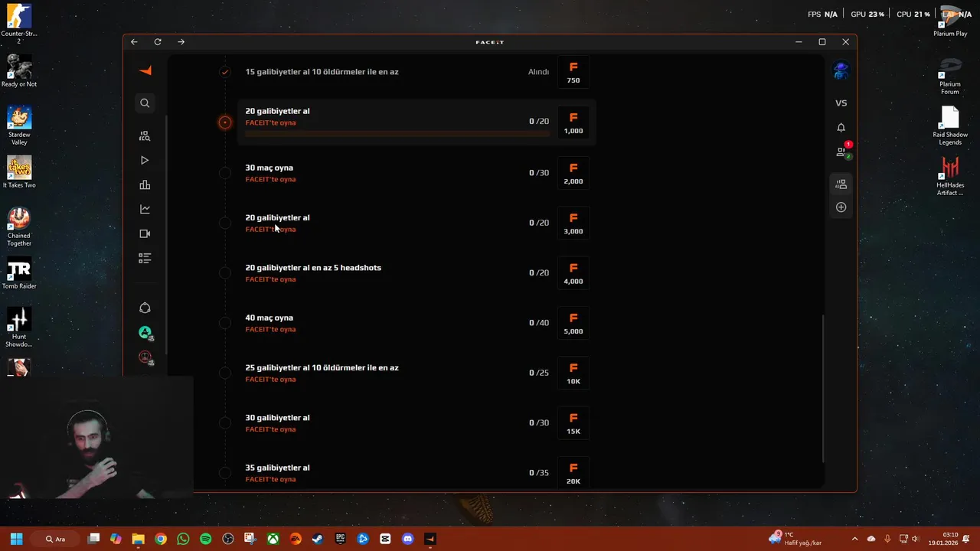Click FACEIT'te oyna link under 30 maç oyna
This screenshot has width=980, height=551.
(x=270, y=179)
